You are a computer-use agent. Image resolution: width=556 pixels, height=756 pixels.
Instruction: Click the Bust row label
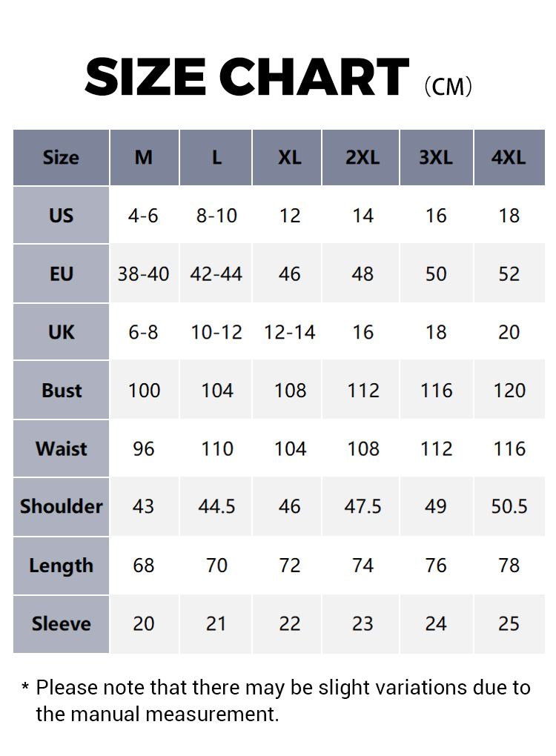[x=61, y=391]
